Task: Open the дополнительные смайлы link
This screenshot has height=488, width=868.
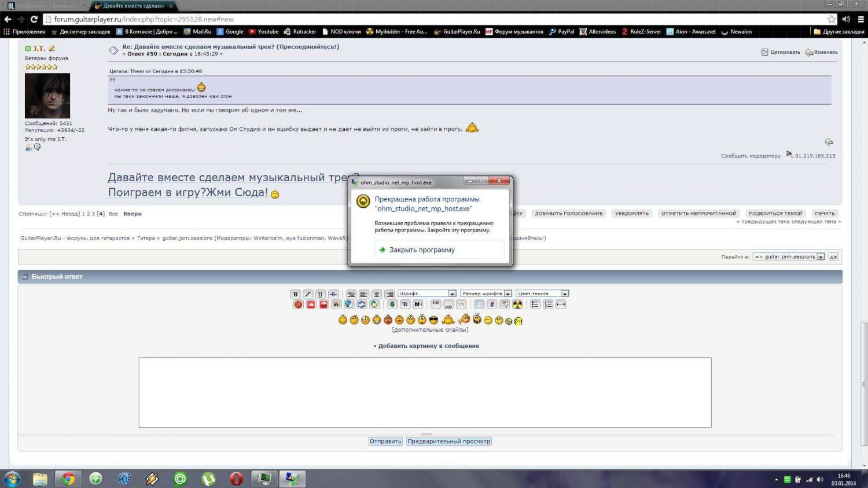Action: (430, 330)
